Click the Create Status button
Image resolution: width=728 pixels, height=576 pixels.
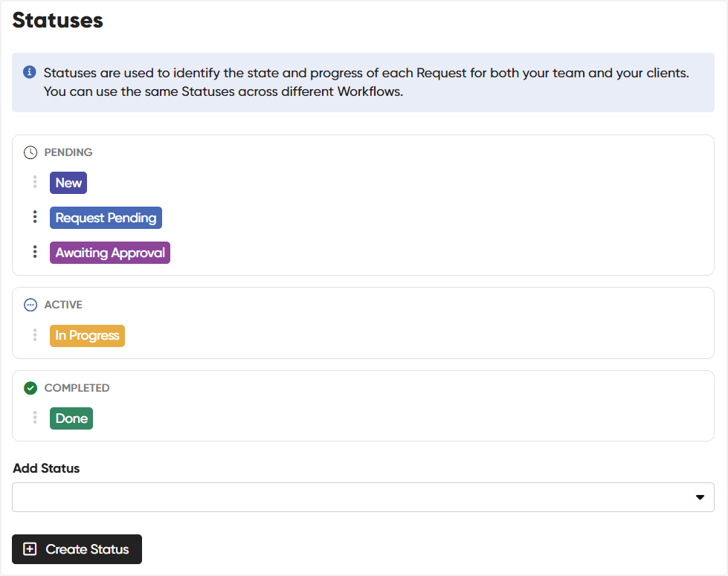pos(77,549)
